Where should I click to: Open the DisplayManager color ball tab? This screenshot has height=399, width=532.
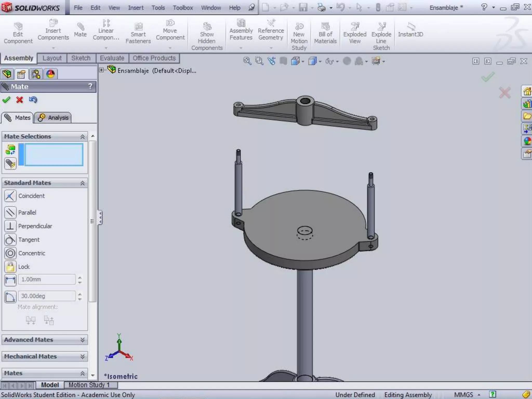[x=50, y=74]
